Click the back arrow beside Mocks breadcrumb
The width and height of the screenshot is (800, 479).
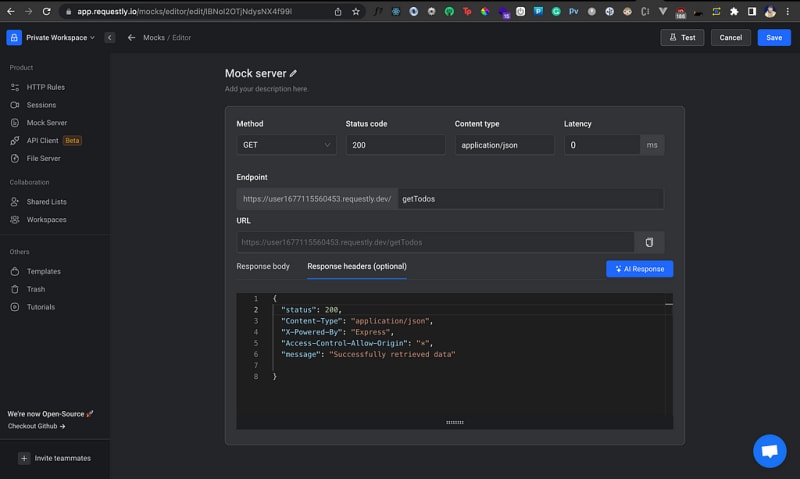pos(132,37)
